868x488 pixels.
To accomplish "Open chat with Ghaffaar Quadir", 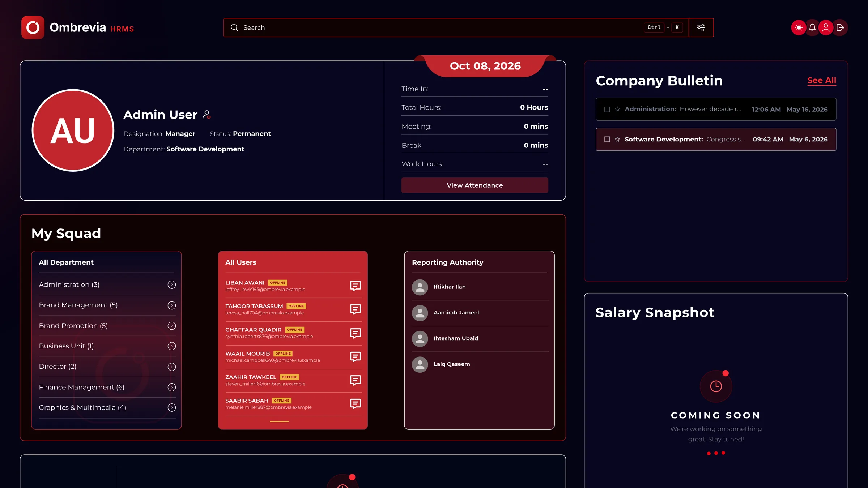I will [355, 333].
